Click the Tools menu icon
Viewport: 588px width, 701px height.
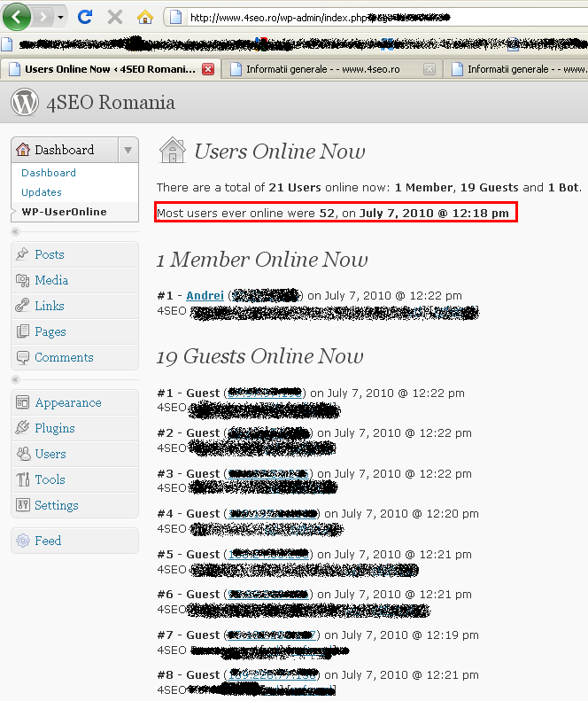point(23,479)
